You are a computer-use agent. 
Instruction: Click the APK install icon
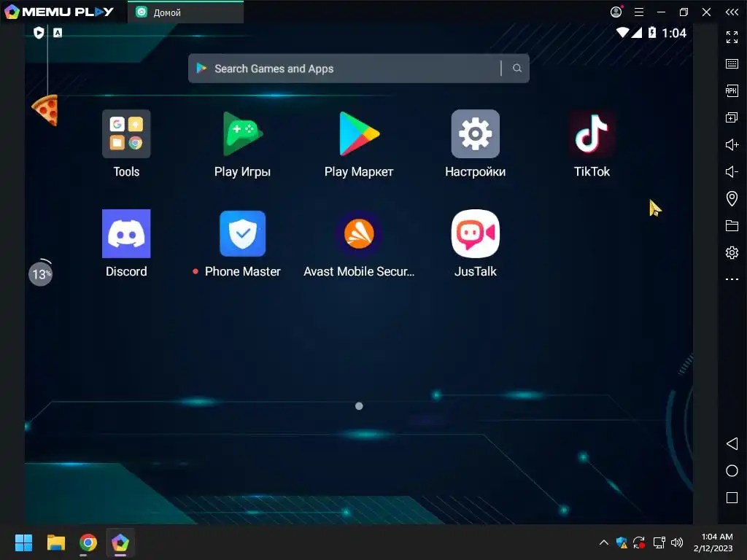click(732, 90)
